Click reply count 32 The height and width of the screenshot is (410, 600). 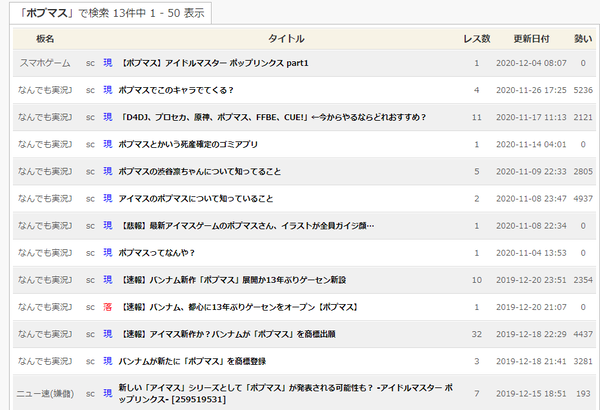(x=477, y=334)
